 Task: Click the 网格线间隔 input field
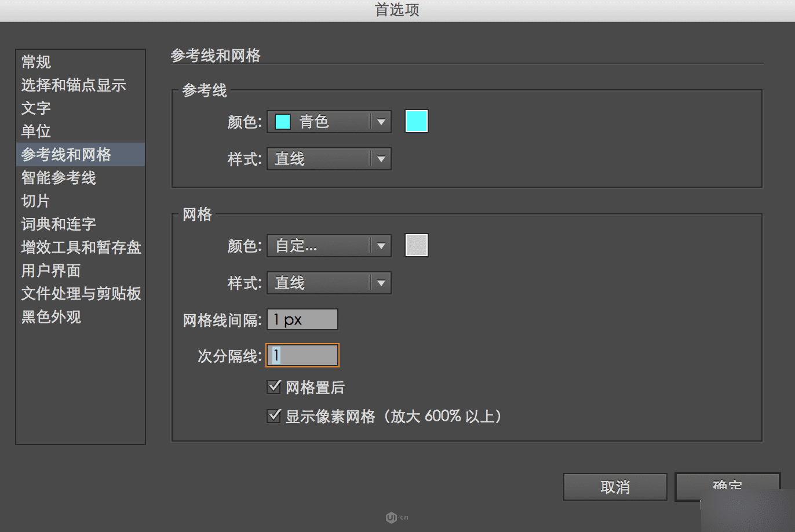(x=302, y=319)
